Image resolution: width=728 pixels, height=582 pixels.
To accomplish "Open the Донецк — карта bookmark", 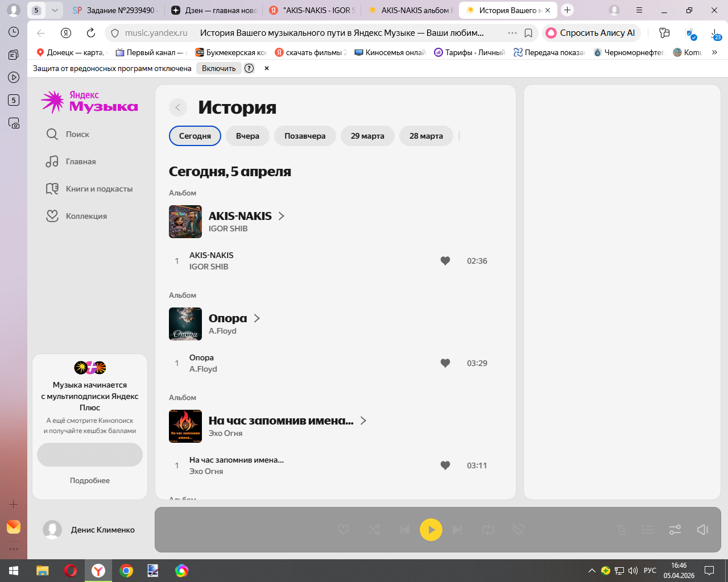I will click(x=71, y=52).
